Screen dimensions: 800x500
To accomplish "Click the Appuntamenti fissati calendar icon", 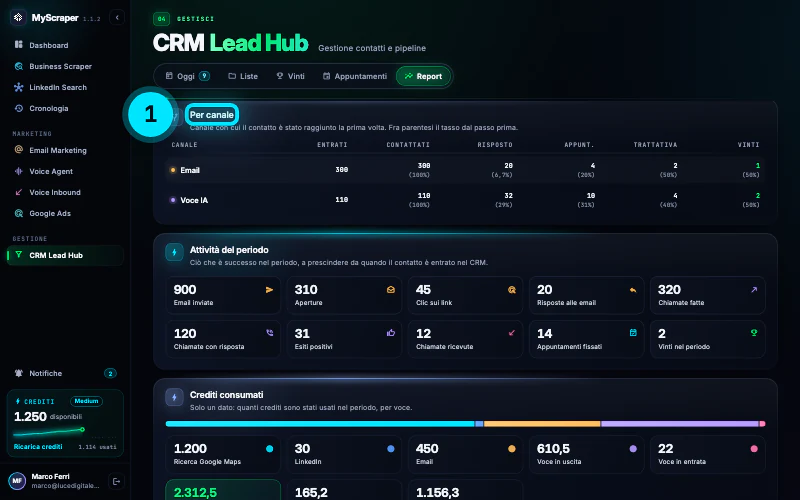I will (x=633, y=333).
